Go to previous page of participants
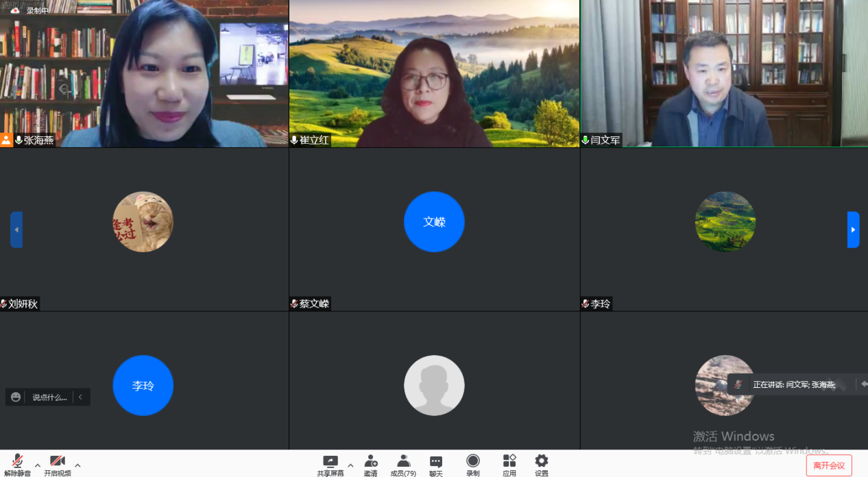 pyautogui.click(x=16, y=230)
